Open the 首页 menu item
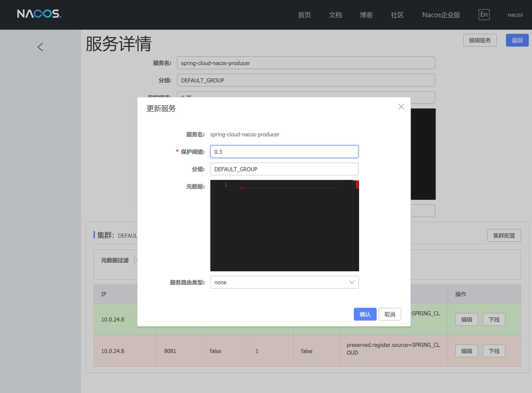This screenshot has width=532, height=393. pyautogui.click(x=304, y=15)
